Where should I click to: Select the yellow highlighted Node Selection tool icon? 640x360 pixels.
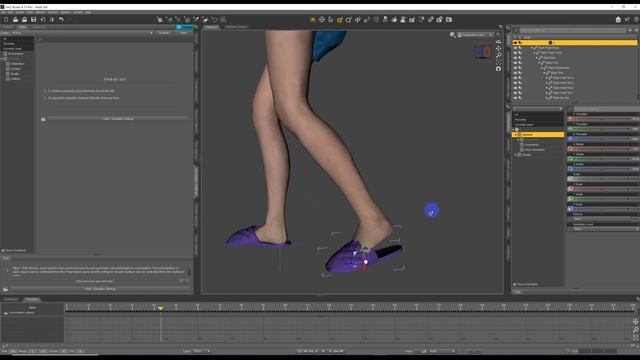tap(313, 20)
